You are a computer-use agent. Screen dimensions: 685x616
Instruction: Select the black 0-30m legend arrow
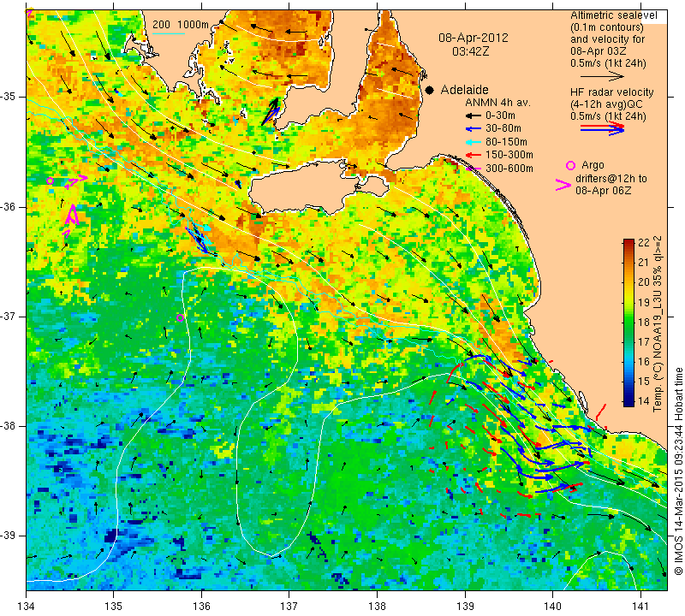473,116
